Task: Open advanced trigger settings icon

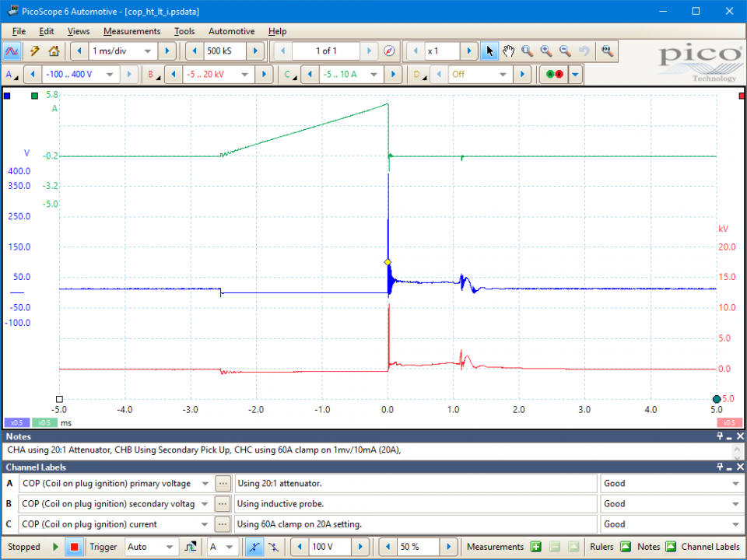Action: (191, 547)
